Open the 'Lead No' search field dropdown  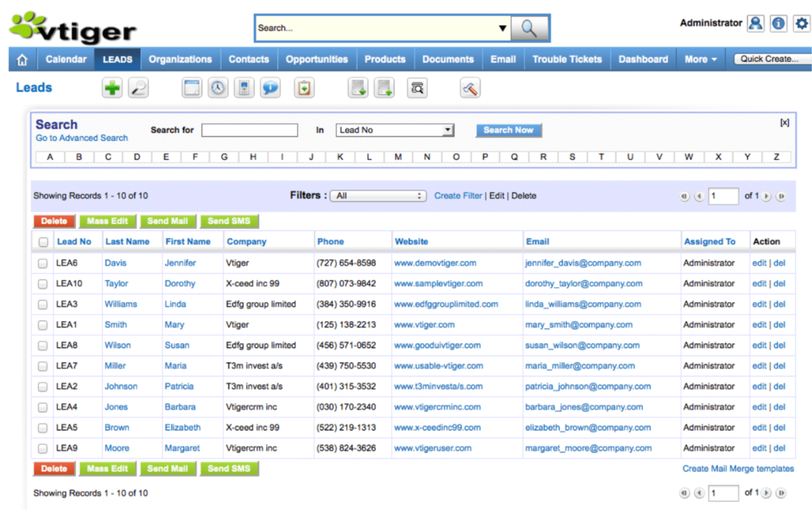pyautogui.click(x=395, y=130)
